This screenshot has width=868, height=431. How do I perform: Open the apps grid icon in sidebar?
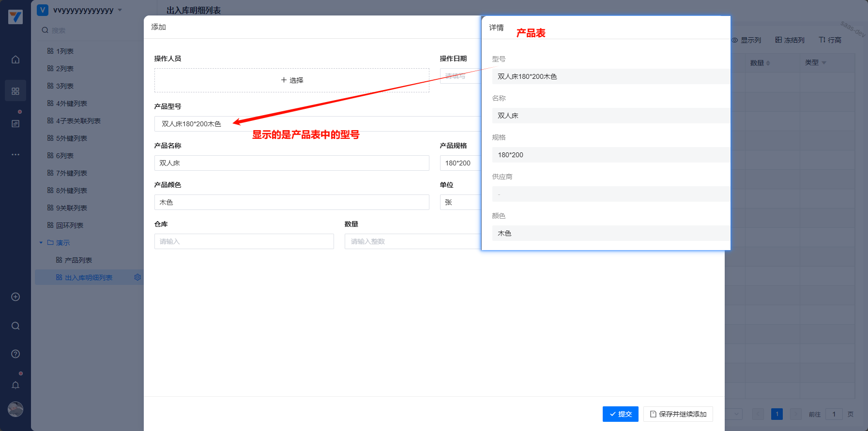[15, 91]
